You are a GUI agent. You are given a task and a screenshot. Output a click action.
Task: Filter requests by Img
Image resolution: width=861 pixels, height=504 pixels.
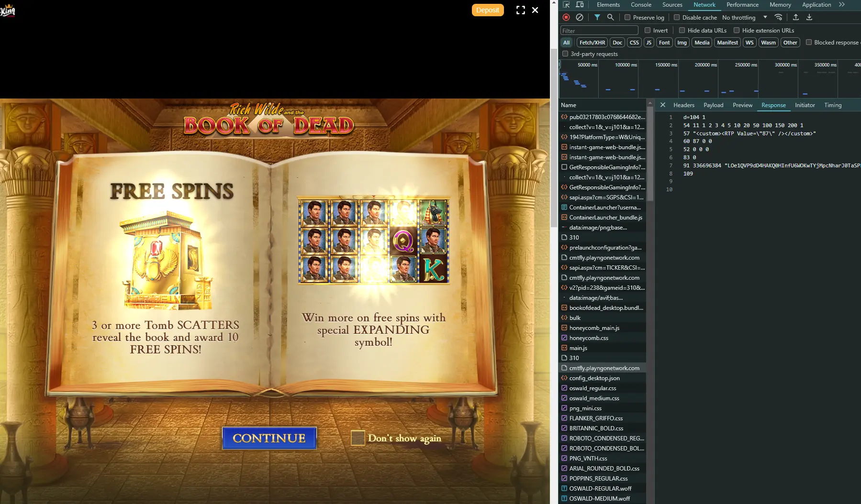682,43
